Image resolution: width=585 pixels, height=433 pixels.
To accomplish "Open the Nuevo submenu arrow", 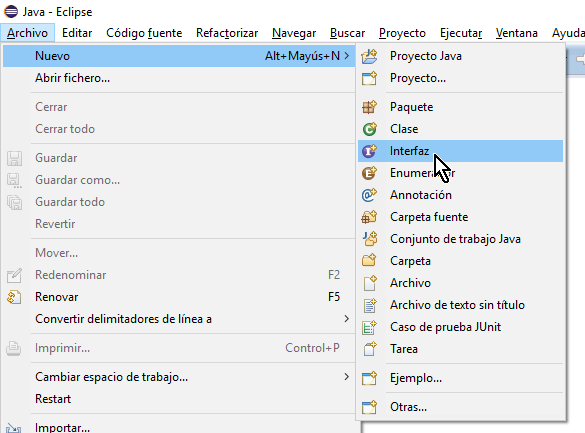I will pos(347,56).
